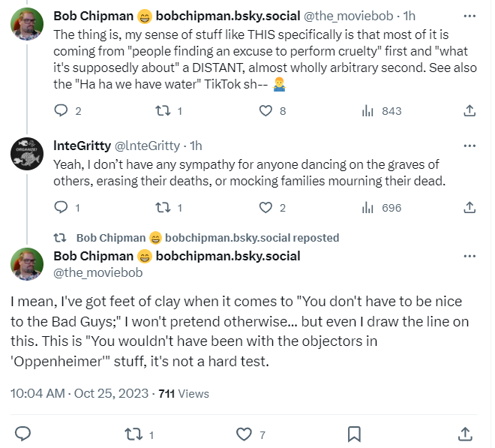Reply to InteGritty's tweet

coord(61,207)
